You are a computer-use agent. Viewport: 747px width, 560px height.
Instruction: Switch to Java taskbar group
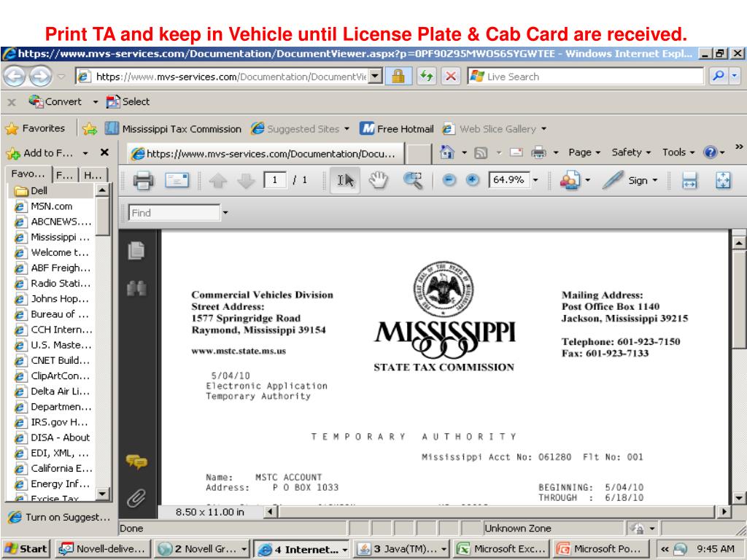[x=402, y=548]
